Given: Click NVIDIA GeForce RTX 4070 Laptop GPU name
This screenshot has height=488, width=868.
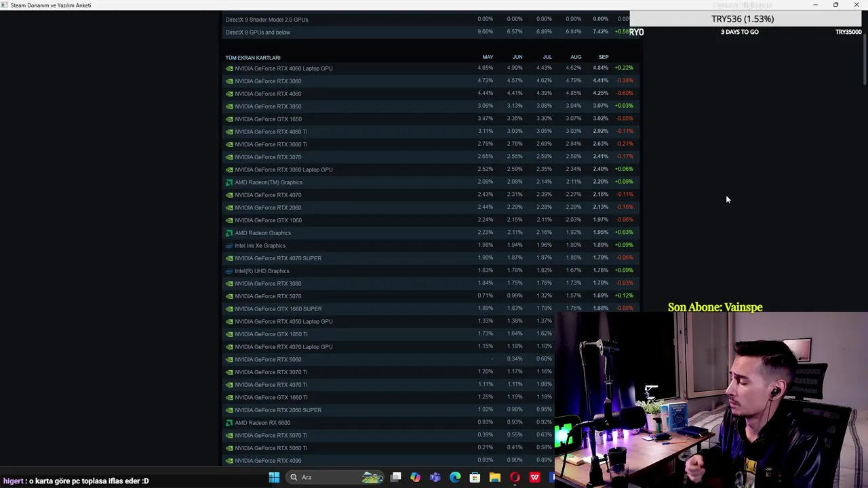Looking at the screenshot, I should 283,347.
